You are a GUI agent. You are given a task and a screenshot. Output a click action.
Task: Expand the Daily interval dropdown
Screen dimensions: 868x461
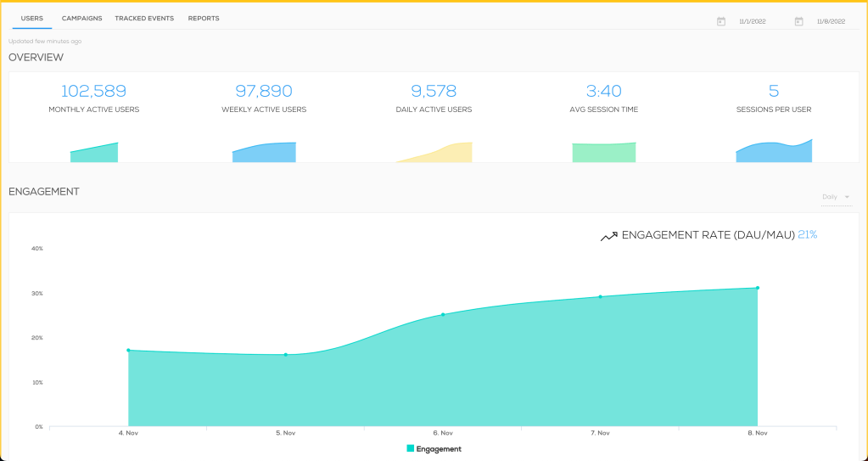pyautogui.click(x=835, y=197)
